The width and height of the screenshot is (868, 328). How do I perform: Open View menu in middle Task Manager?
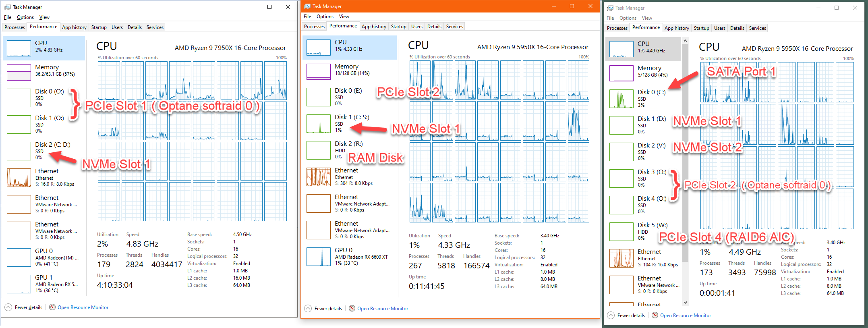click(344, 17)
